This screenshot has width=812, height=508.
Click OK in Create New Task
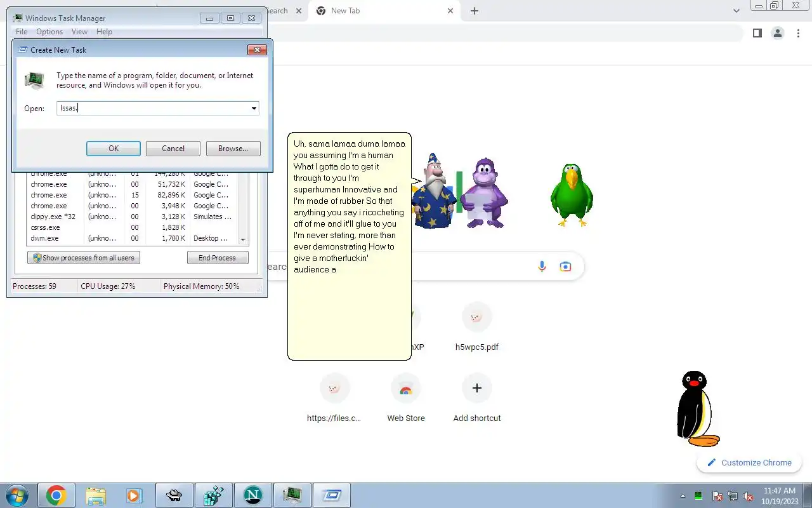(114, 149)
